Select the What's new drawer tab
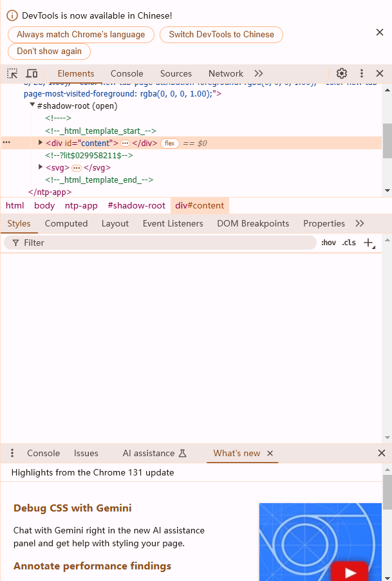 237,453
